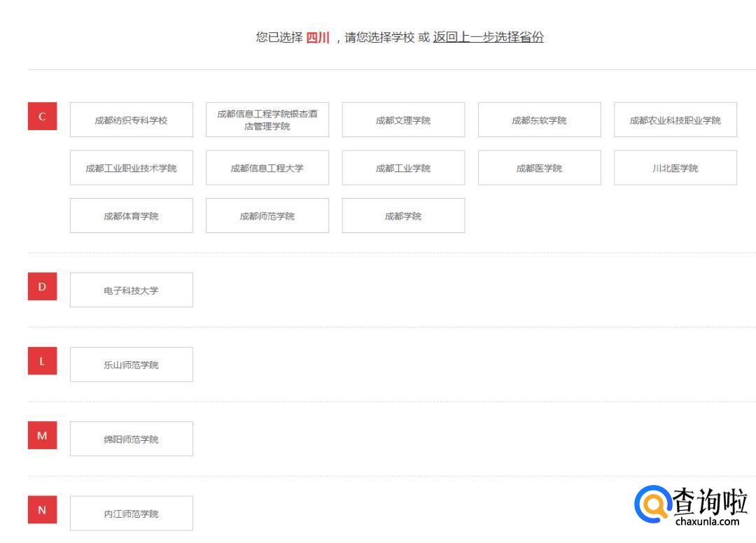Click the red N letter index
The height and width of the screenshot is (543, 756).
(43, 509)
